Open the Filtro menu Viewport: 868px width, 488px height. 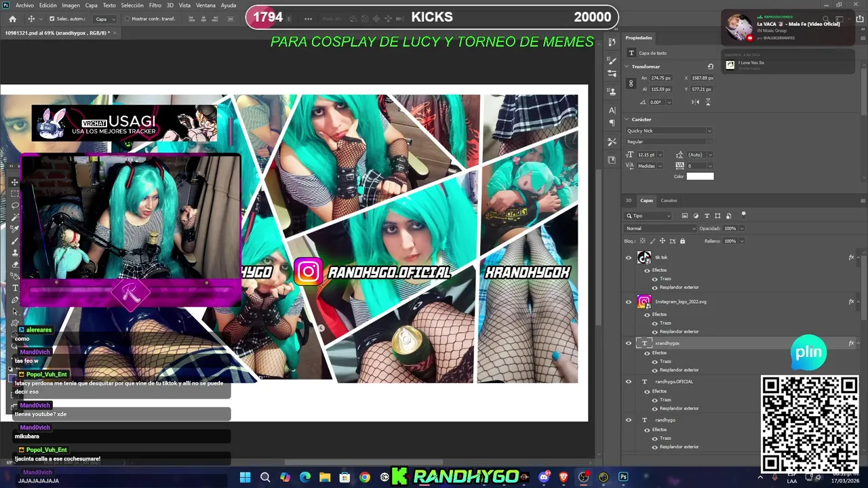[155, 5]
